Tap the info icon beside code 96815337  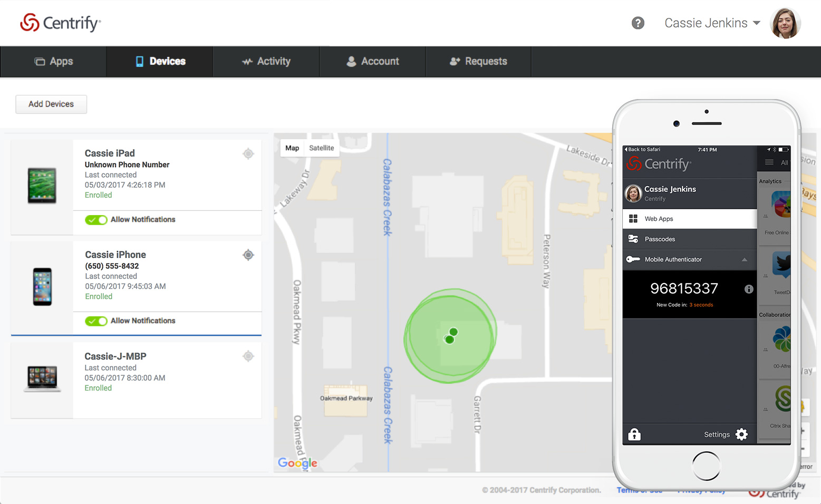(749, 289)
